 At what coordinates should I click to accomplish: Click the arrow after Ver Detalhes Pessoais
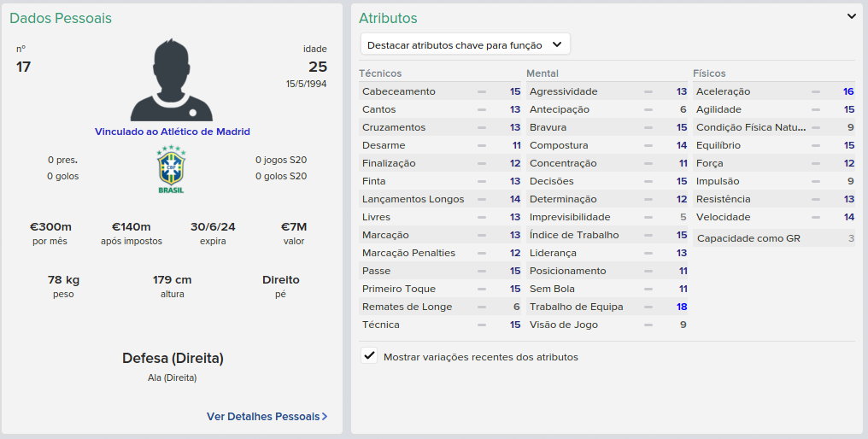click(x=325, y=416)
